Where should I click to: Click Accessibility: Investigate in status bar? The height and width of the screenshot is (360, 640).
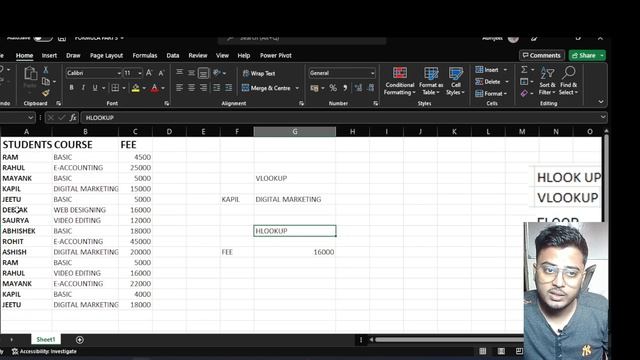click(44, 351)
